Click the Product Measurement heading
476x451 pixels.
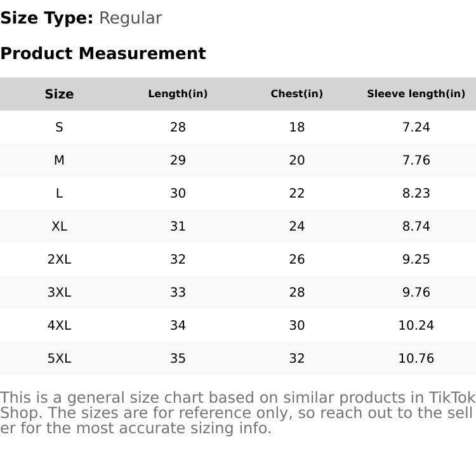pos(103,53)
